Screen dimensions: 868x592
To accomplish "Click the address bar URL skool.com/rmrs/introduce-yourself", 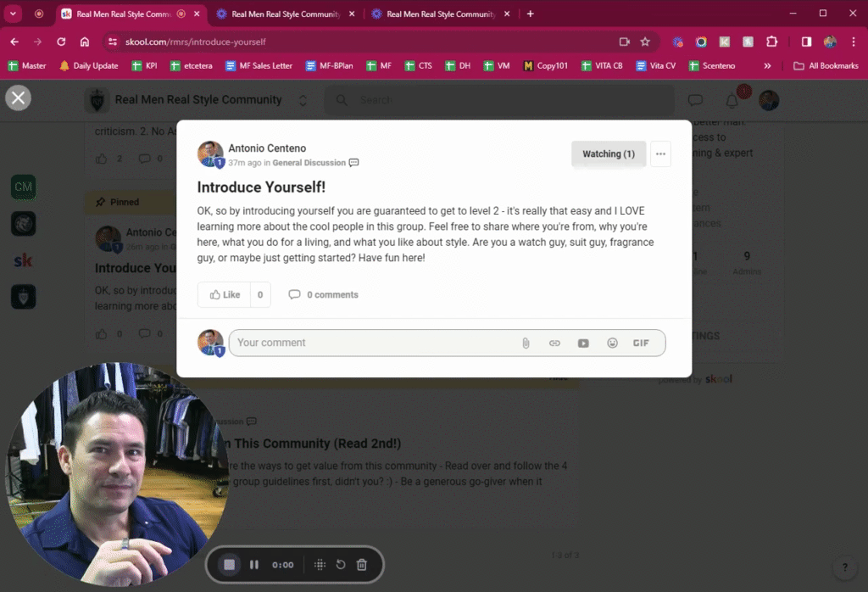I will 196,42.
